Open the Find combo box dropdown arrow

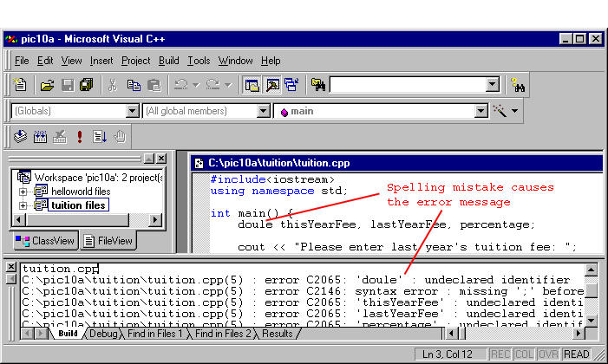click(x=493, y=84)
